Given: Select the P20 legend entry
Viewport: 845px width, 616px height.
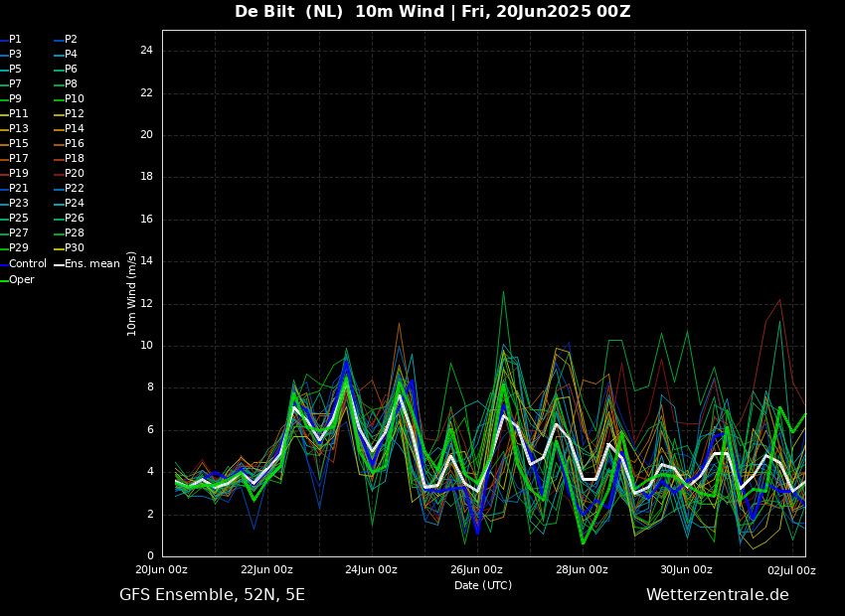Looking at the screenshot, I should click(x=69, y=174).
